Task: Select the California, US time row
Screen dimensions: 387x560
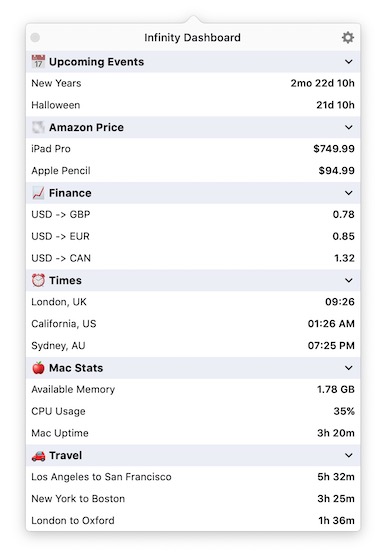Action: 193,324
